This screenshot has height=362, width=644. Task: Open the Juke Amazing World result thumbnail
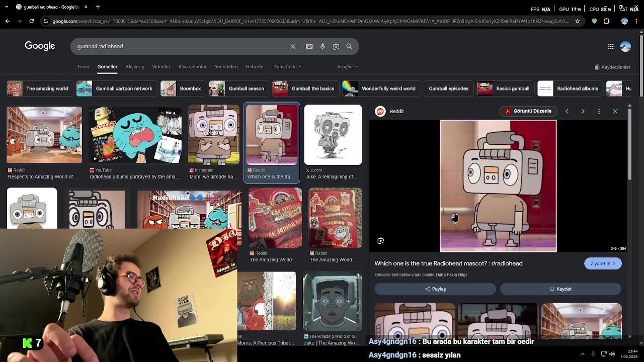point(332,302)
